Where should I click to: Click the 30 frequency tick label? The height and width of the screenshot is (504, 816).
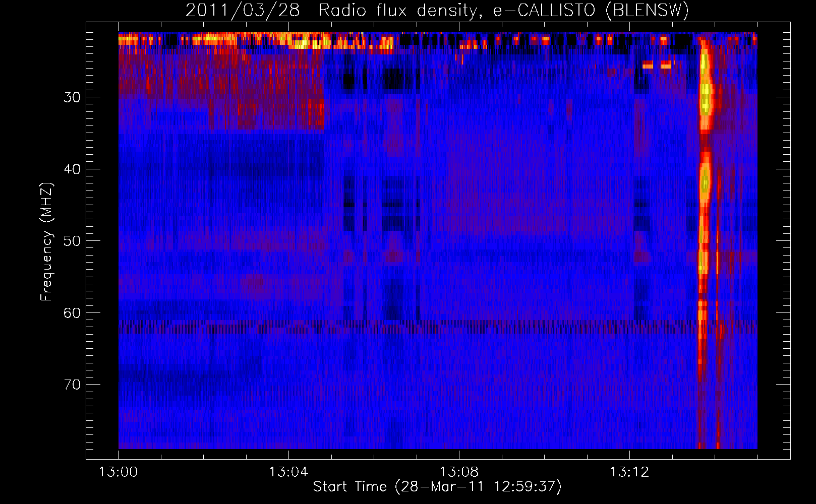[72, 97]
